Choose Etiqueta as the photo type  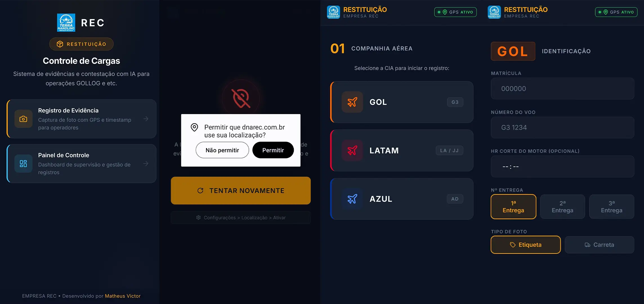(x=526, y=245)
